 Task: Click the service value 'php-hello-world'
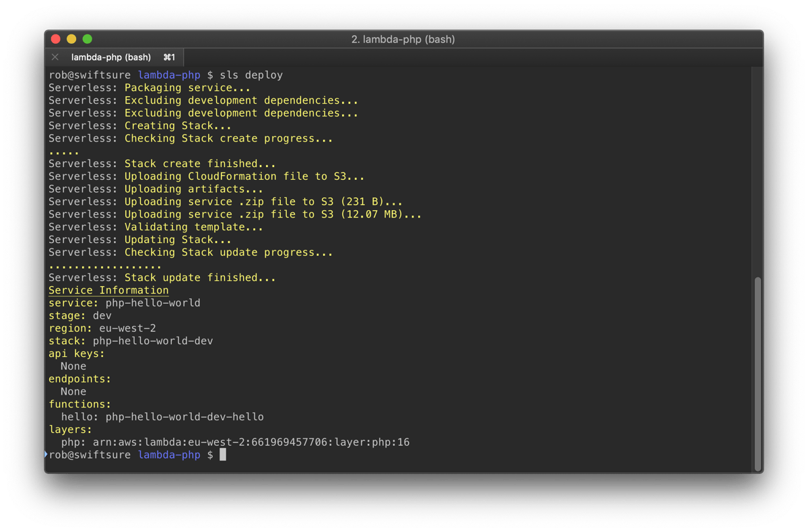153,303
